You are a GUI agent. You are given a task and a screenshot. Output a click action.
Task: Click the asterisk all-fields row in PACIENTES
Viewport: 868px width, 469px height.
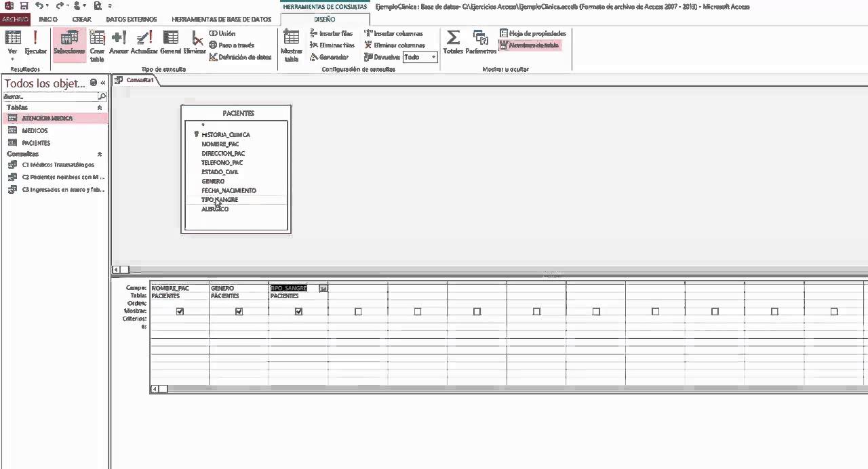203,125
